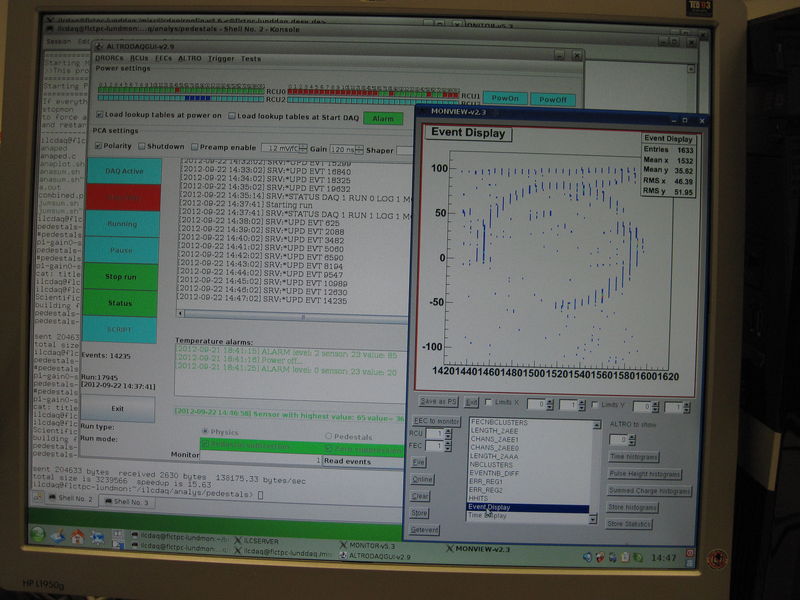Click the Summed Charge histograms button
This screenshot has height=600, width=800.
[649, 491]
